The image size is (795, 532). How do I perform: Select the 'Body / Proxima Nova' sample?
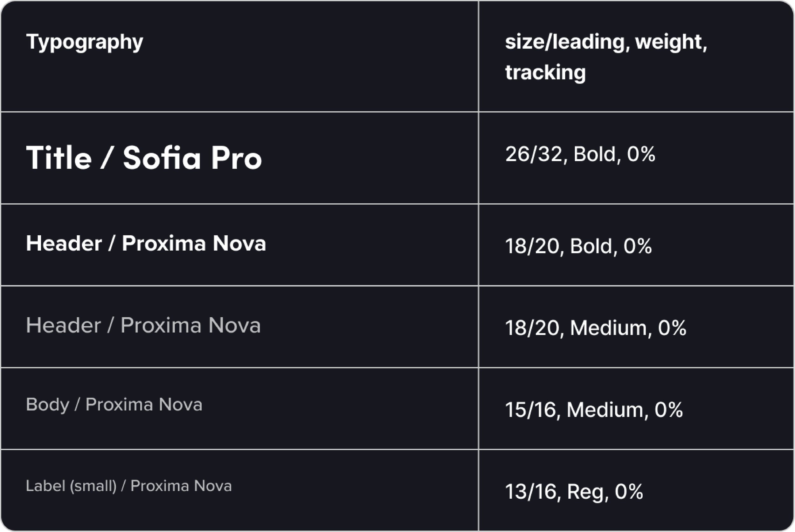point(114,404)
